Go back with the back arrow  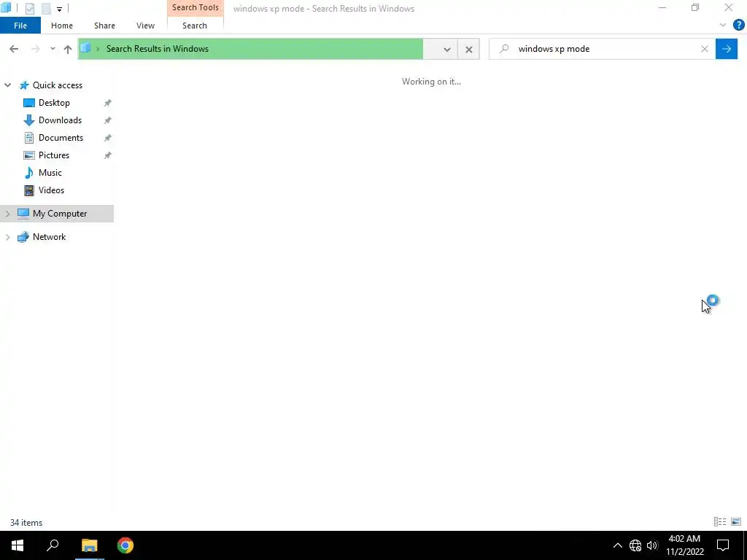pyautogui.click(x=14, y=49)
